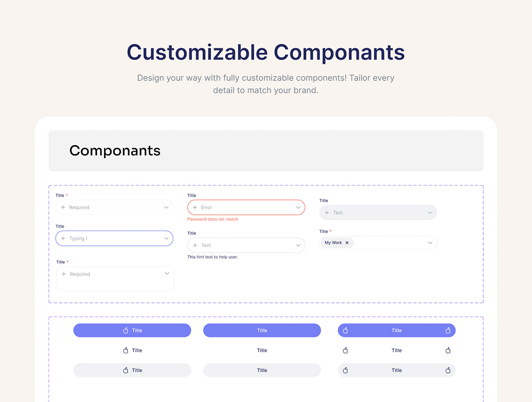Viewport: 532px width, 402px height.
Task: Click the left apple icon on the purple two-icon button
Action: click(345, 331)
